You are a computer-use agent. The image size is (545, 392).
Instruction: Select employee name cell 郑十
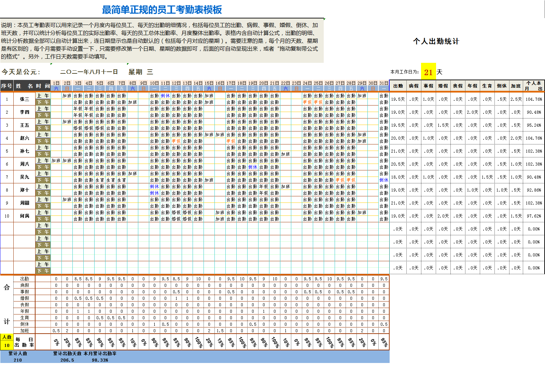point(25,190)
